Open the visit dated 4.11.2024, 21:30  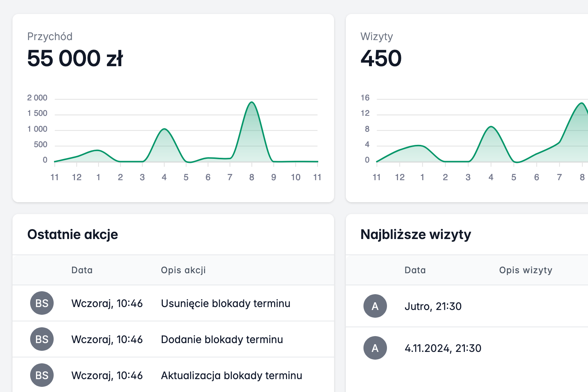click(443, 348)
